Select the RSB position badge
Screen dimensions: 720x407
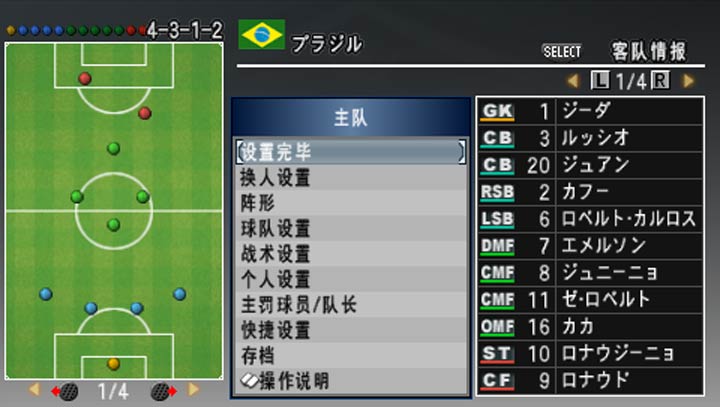pos(497,192)
